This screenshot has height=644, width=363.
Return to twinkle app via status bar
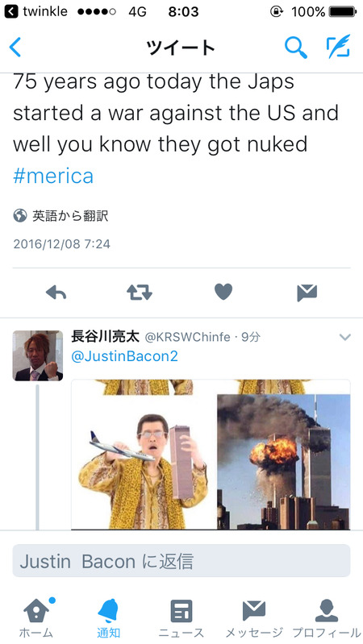[x=35, y=11]
